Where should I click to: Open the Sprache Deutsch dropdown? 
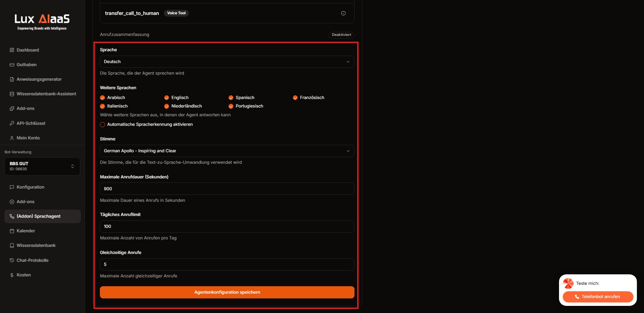(227, 62)
